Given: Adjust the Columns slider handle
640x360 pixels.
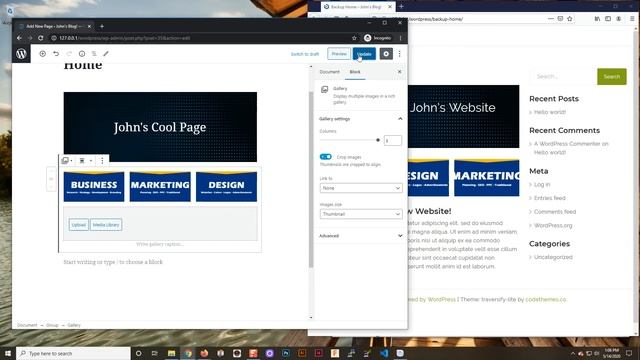Looking at the screenshot, I should [x=378, y=140].
